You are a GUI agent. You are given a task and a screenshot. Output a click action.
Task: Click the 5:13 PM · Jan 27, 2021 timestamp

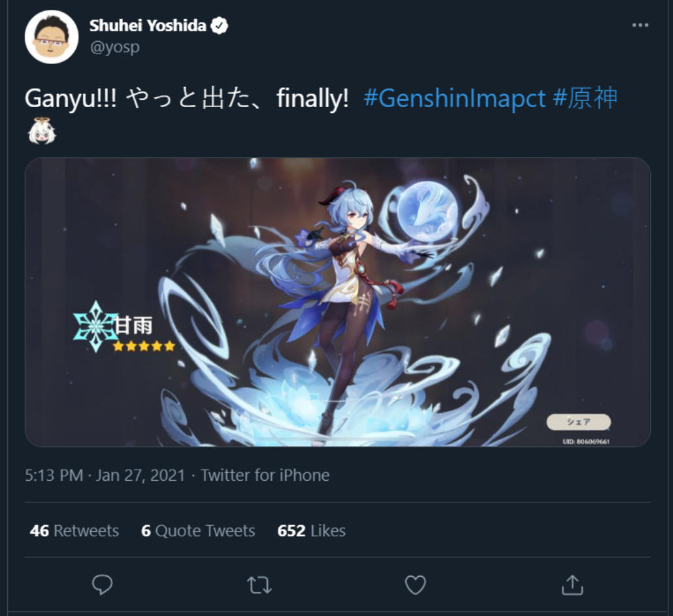tap(105, 476)
